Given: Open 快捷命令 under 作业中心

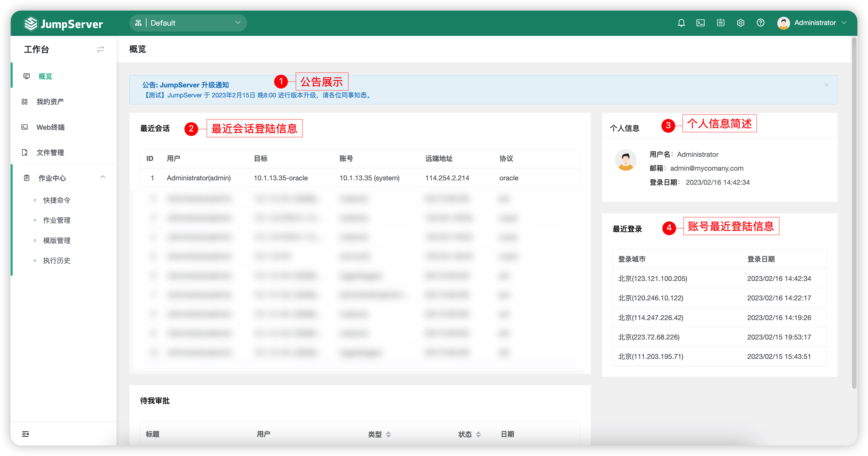Looking at the screenshot, I should (x=56, y=200).
